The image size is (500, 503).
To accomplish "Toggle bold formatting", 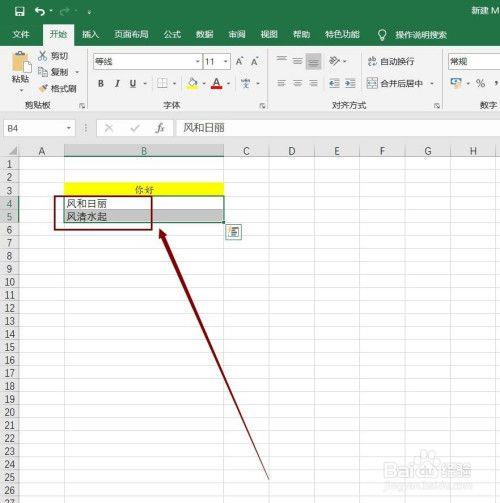I will (x=101, y=83).
